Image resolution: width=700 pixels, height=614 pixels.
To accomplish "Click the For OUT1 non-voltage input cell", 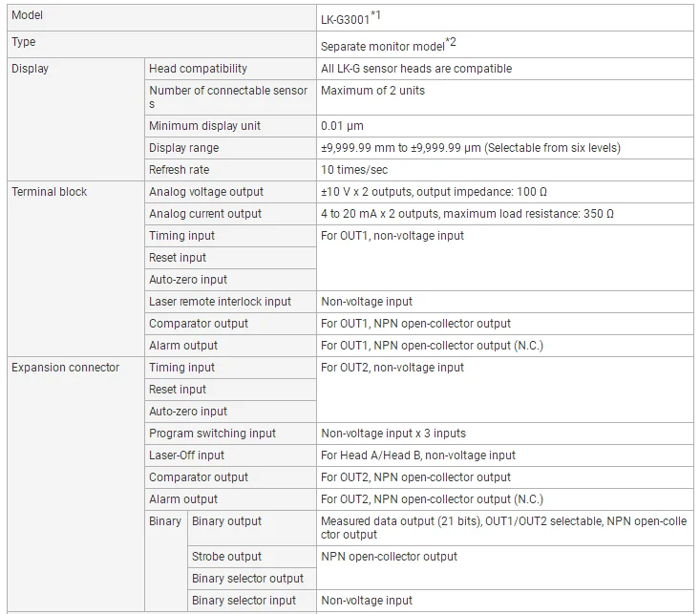I will tap(504, 258).
